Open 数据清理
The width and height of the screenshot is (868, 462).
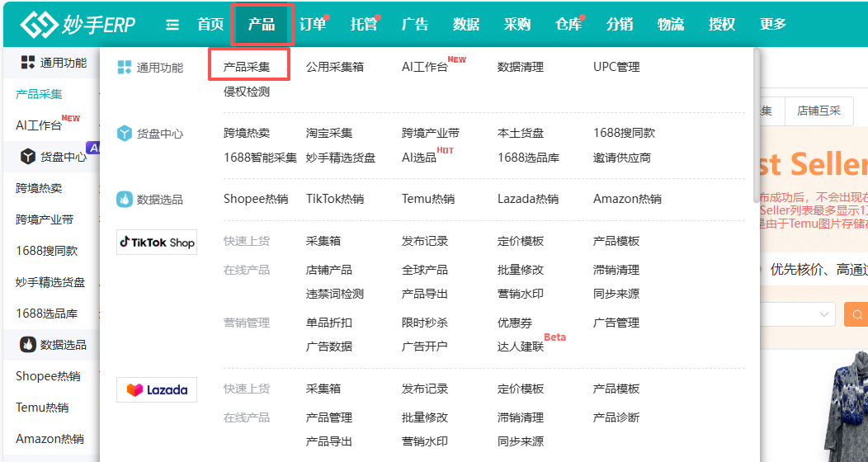521,67
